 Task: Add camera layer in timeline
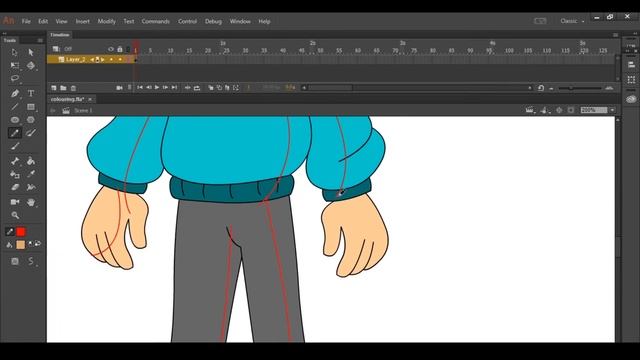click(x=119, y=88)
